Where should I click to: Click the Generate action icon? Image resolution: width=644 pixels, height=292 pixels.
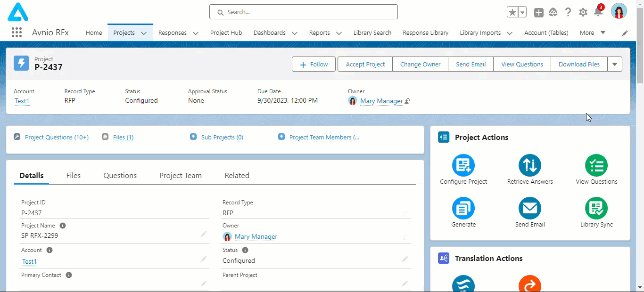pos(463,208)
